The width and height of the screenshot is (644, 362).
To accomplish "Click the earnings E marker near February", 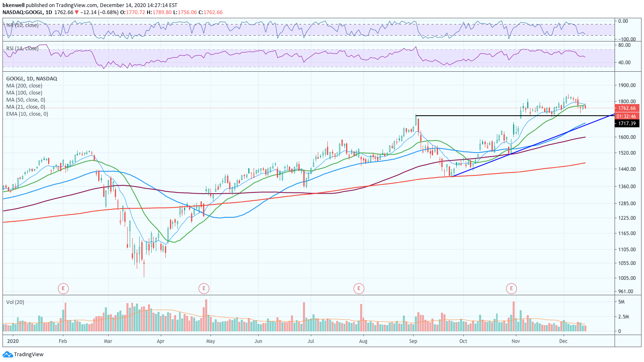I will point(63,288).
